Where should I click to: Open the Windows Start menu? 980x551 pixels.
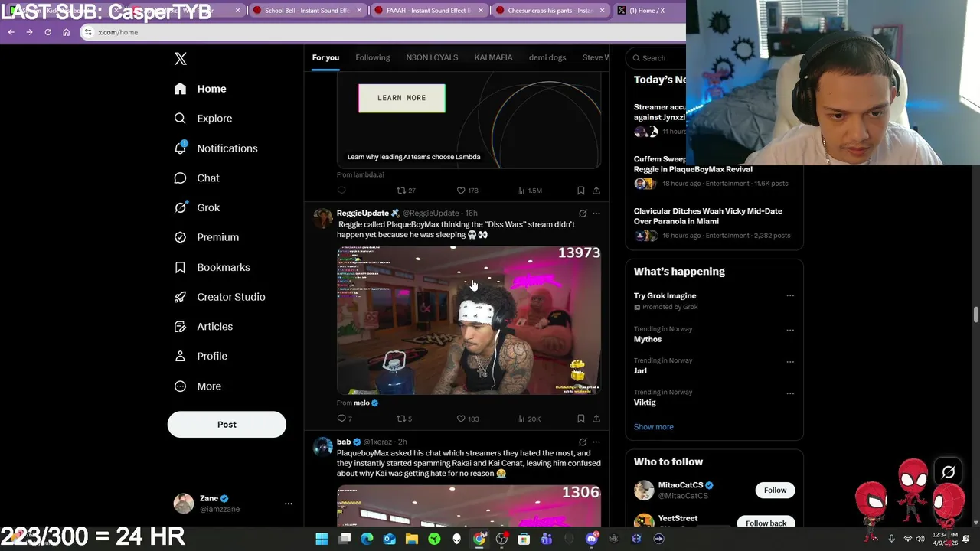pyautogui.click(x=322, y=539)
